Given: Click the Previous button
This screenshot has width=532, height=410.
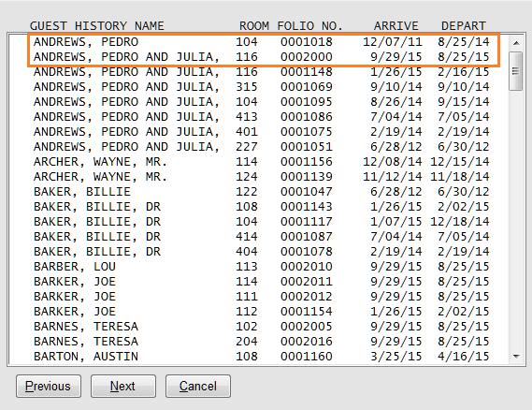Looking at the screenshot, I should pos(49,387).
